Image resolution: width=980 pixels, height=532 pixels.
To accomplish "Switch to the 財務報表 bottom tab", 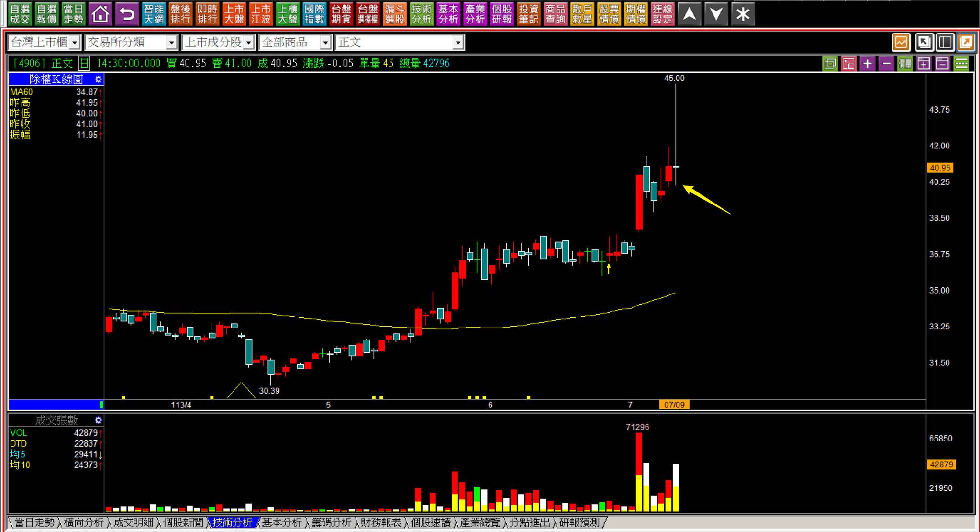I will (380, 522).
